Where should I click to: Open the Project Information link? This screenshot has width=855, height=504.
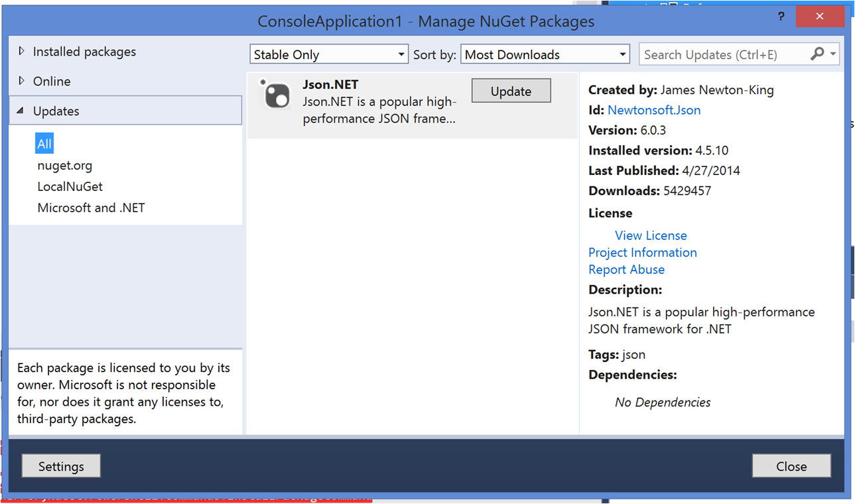coord(642,253)
